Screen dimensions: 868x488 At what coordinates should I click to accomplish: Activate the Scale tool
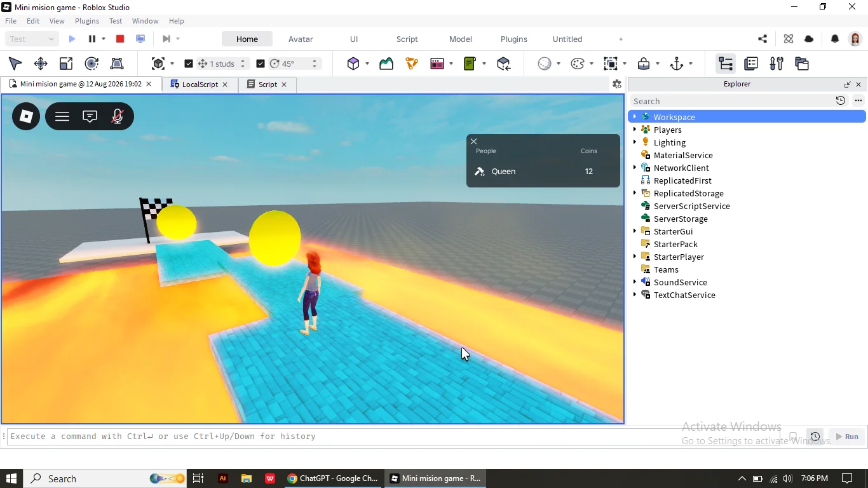click(66, 64)
